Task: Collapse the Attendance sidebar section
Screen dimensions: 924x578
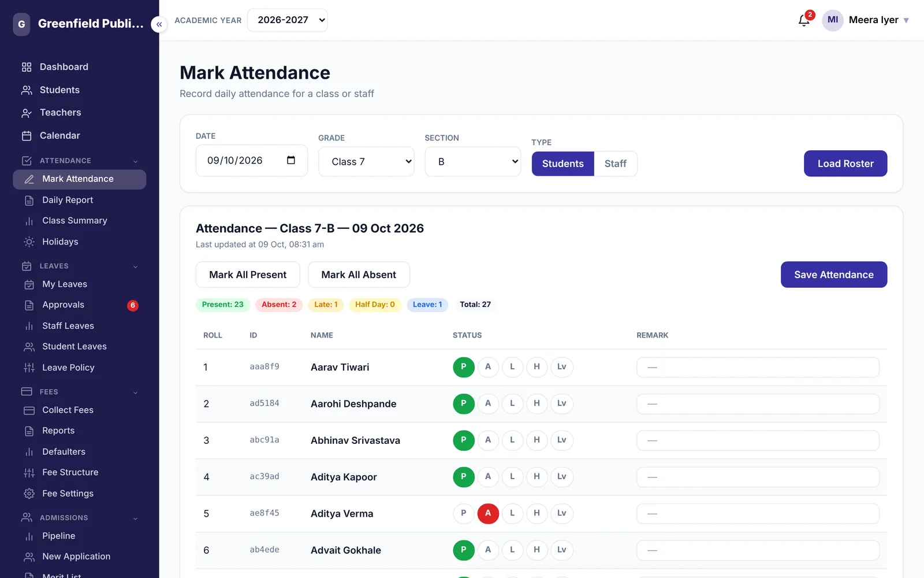Action: [136, 161]
